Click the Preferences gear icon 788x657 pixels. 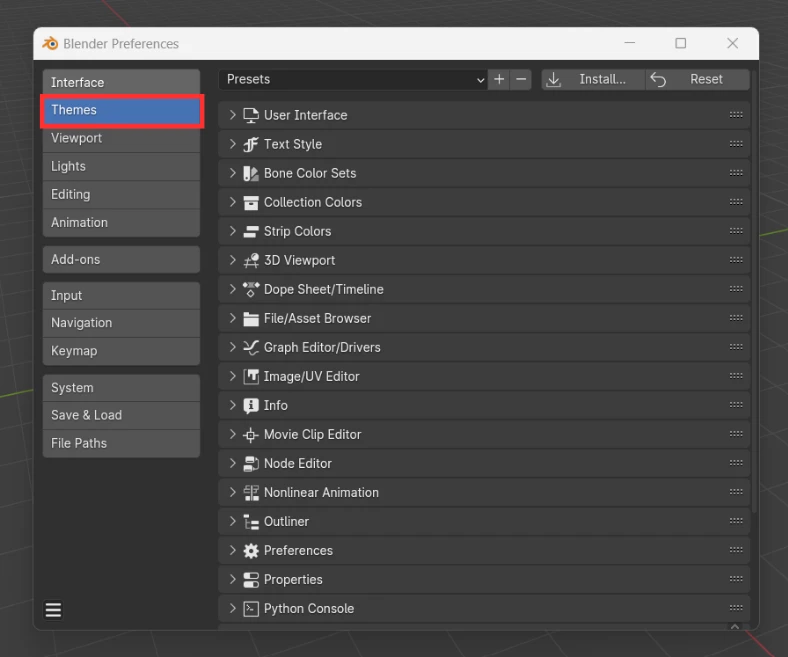coord(251,551)
